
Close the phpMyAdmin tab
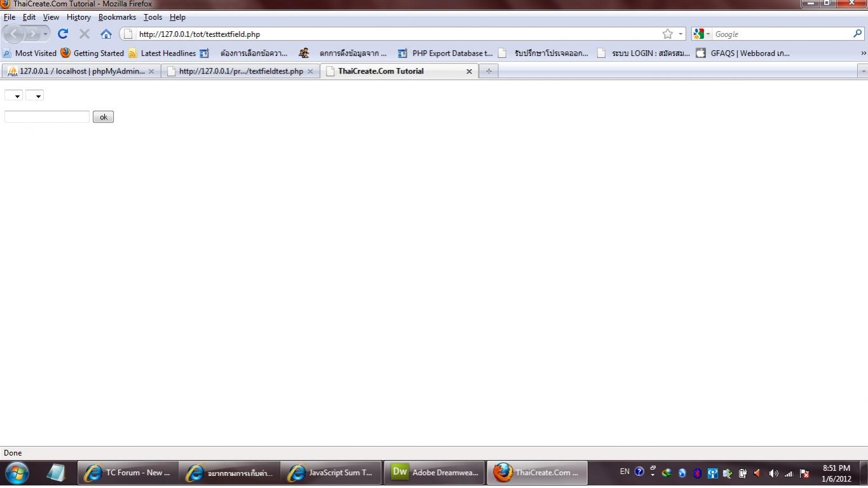tap(151, 71)
